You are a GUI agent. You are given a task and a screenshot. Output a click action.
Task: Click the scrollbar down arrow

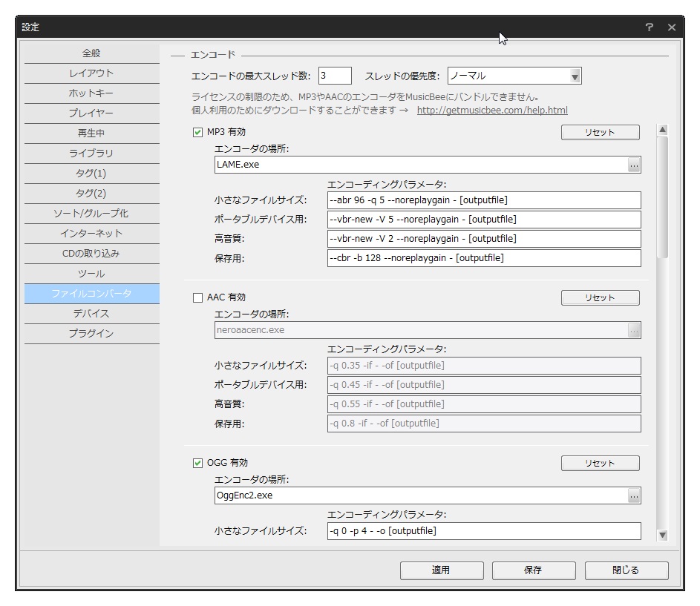tap(662, 535)
